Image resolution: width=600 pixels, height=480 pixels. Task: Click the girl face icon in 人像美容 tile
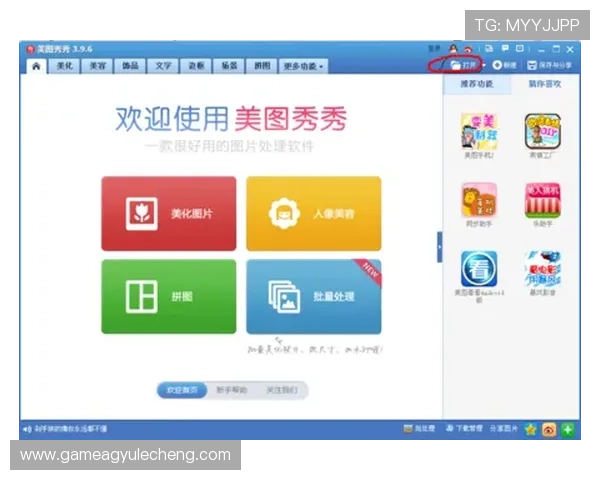pos(284,213)
